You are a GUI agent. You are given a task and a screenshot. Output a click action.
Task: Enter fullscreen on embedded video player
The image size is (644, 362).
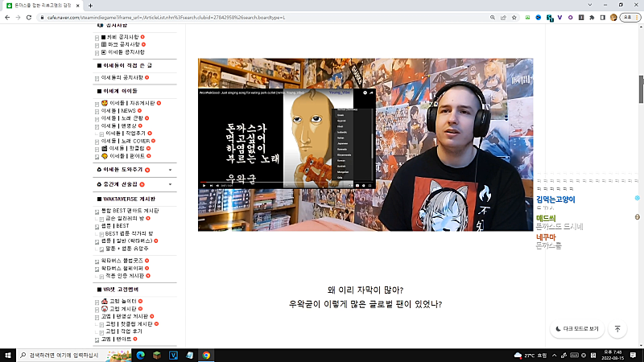point(369,186)
